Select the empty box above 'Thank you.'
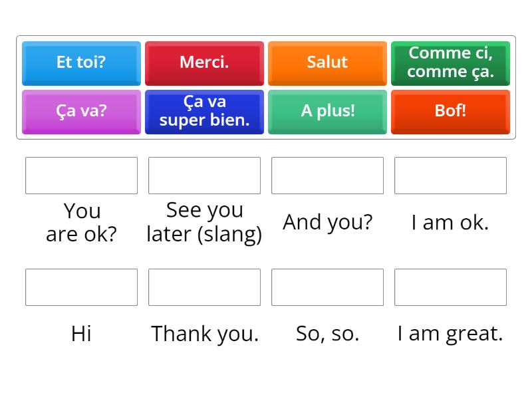The height and width of the screenshot is (399, 532). (204, 287)
